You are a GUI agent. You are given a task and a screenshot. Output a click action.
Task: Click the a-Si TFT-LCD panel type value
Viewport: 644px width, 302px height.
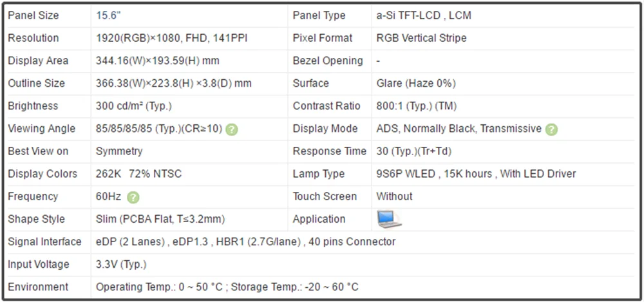coord(423,15)
